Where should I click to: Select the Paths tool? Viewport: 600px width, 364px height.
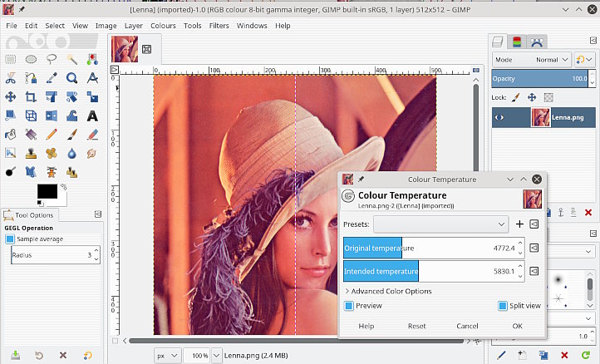tap(31, 78)
